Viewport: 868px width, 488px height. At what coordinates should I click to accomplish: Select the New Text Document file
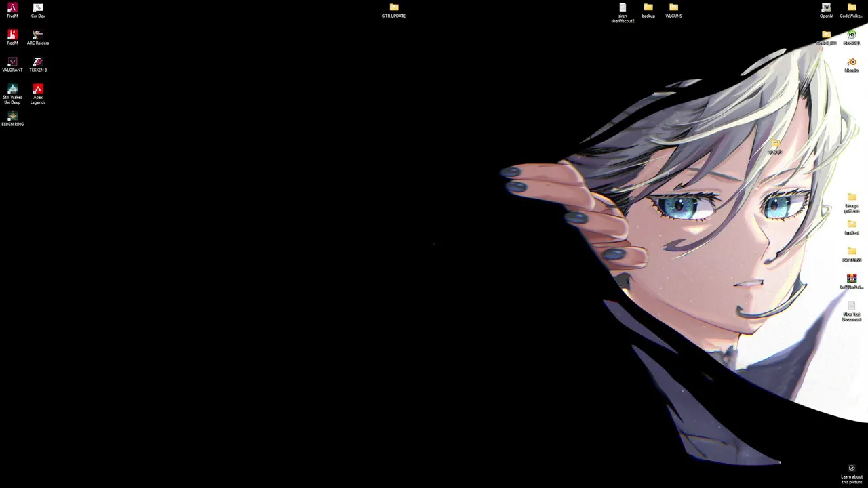[852, 311]
